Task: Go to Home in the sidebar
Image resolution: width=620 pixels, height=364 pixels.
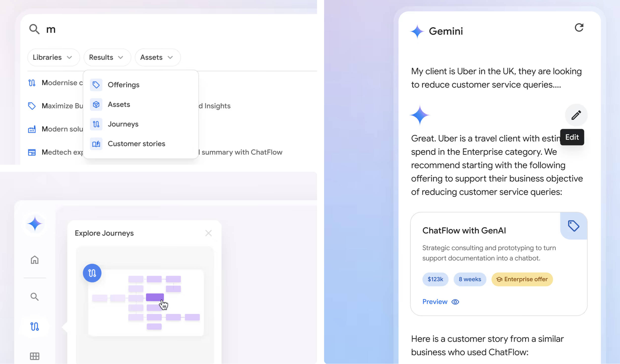Action: tap(34, 260)
